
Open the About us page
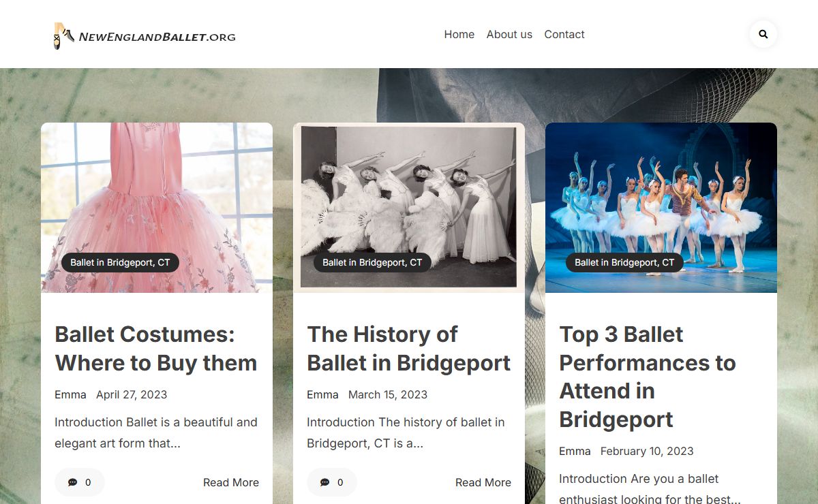tap(509, 34)
